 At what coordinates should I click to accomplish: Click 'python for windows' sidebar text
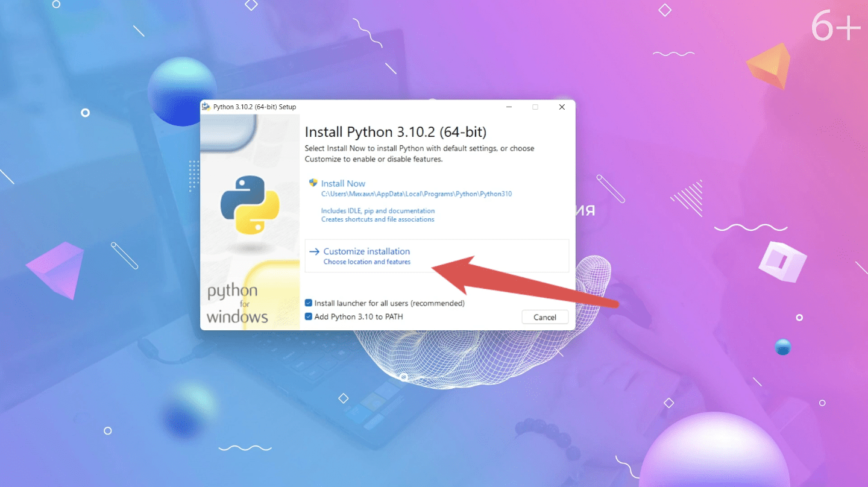click(237, 304)
